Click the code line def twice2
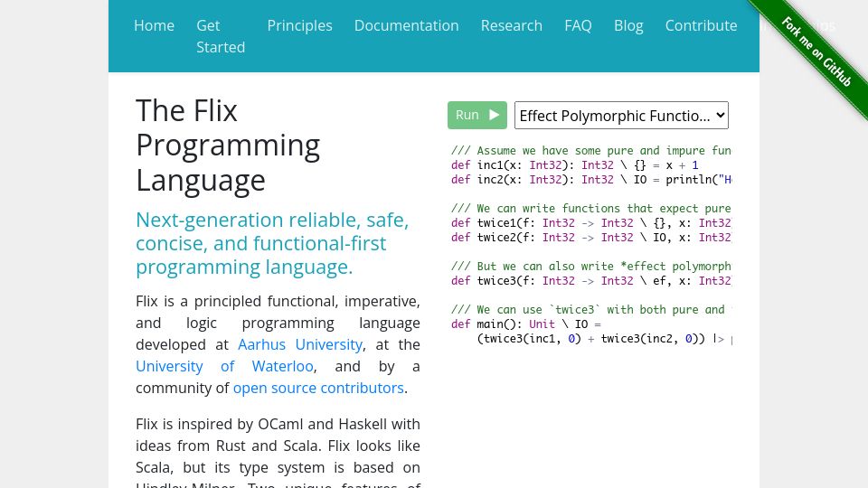 591,237
